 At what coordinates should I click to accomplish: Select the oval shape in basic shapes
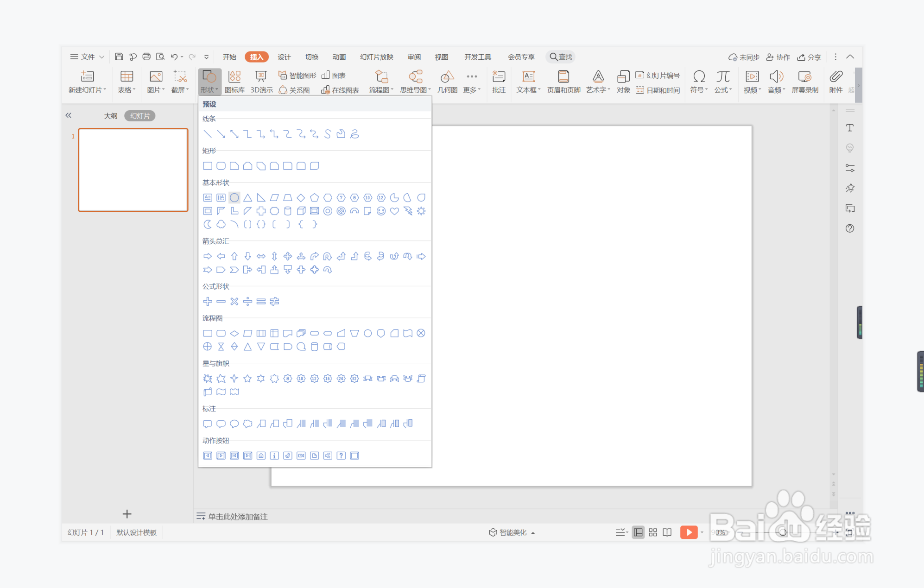234,198
